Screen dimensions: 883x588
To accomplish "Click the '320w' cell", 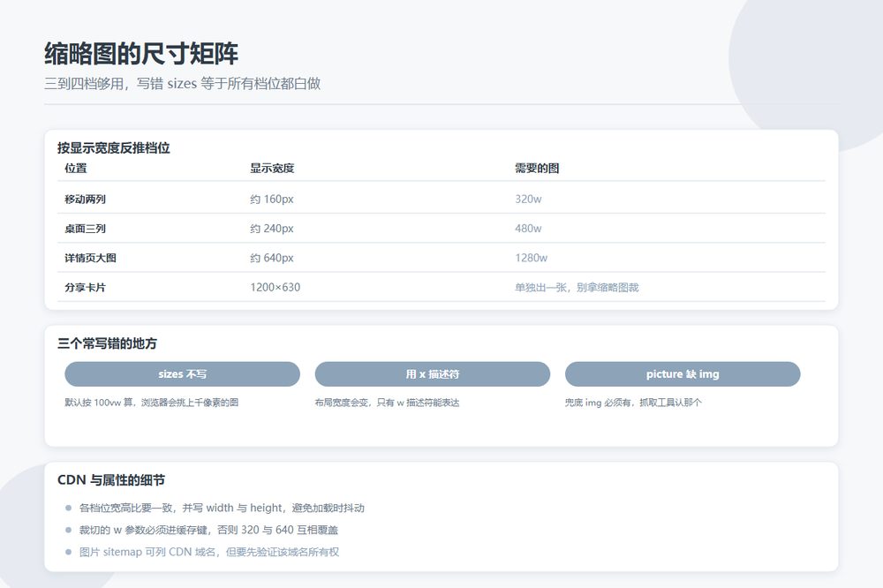I will click(528, 199).
